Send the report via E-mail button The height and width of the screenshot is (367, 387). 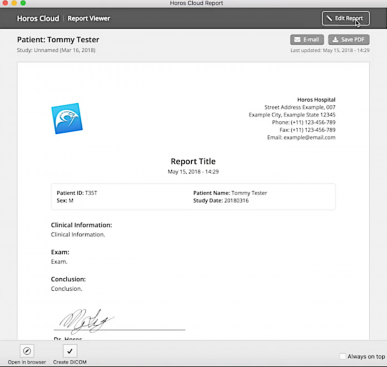307,40
